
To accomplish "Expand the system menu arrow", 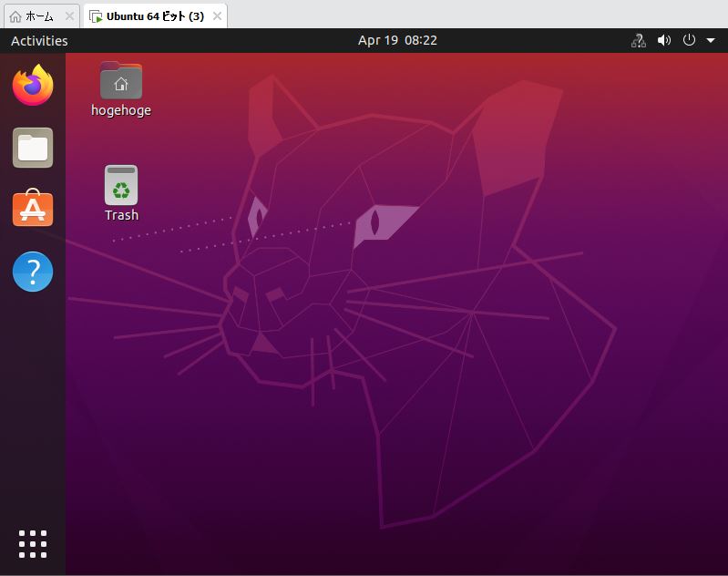I will pyautogui.click(x=711, y=40).
